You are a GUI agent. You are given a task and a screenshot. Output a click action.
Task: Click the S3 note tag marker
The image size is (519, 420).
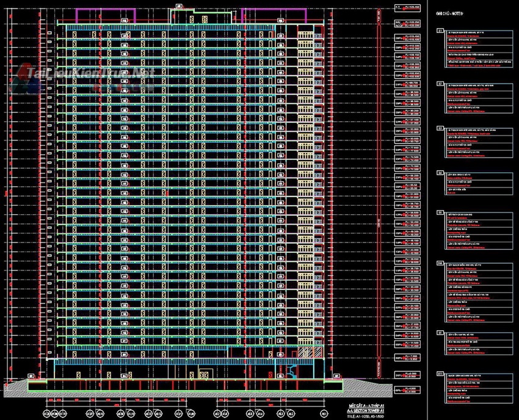(x=440, y=129)
